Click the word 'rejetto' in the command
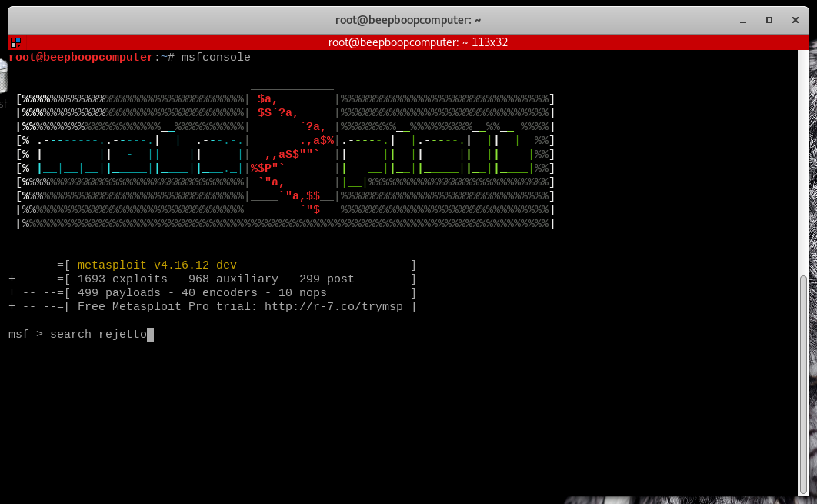Viewport: 817px width, 504px height. point(122,335)
